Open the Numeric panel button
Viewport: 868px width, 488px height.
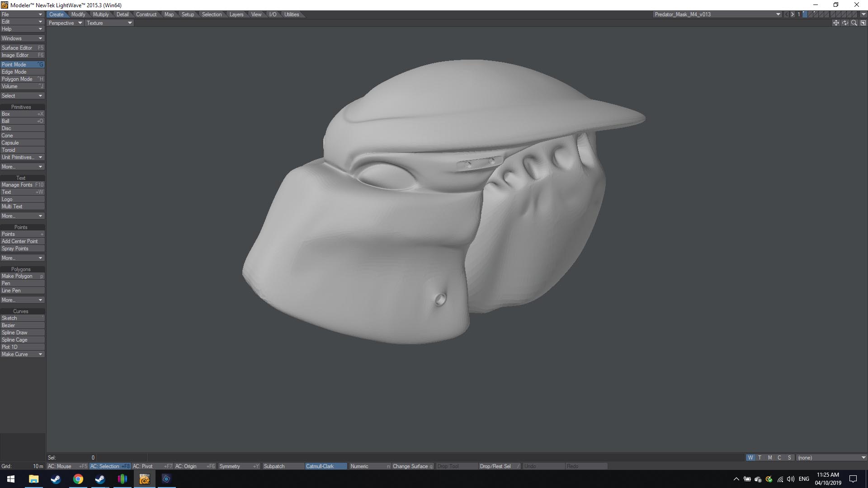(x=370, y=466)
